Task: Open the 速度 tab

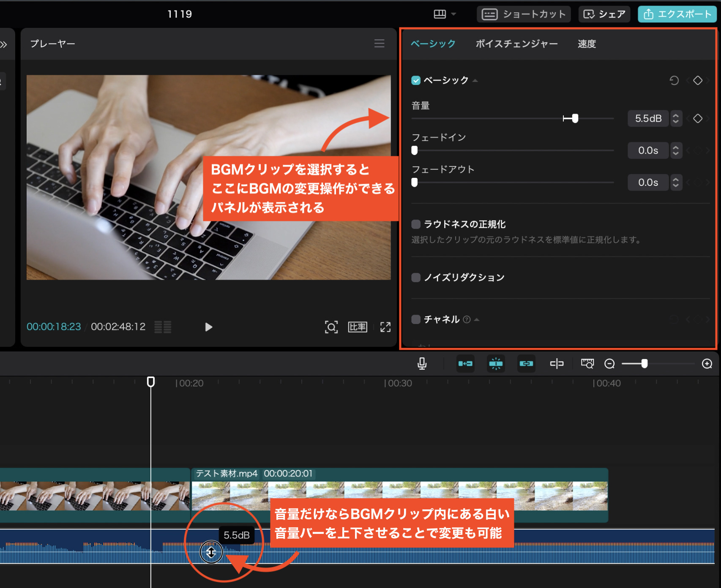Action: click(x=586, y=44)
